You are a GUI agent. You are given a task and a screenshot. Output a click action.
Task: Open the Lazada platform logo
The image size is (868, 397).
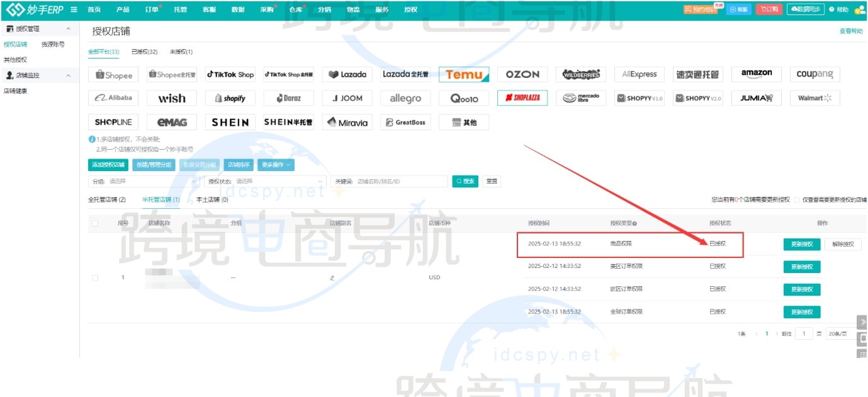point(347,74)
